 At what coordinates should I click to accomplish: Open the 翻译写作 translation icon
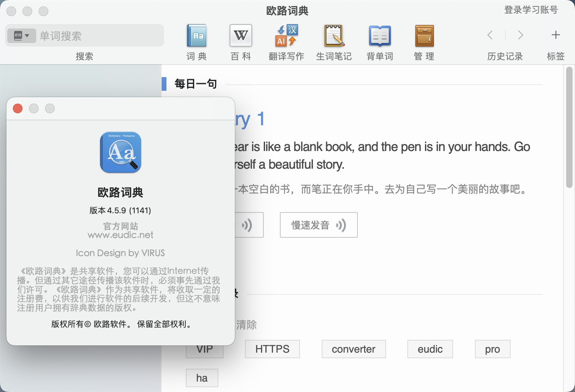coord(286,36)
